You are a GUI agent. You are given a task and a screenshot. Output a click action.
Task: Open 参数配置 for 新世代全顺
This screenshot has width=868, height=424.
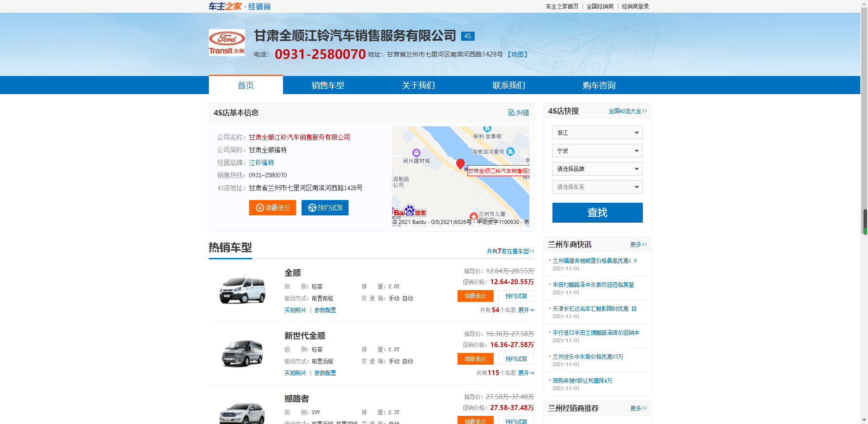coord(325,373)
